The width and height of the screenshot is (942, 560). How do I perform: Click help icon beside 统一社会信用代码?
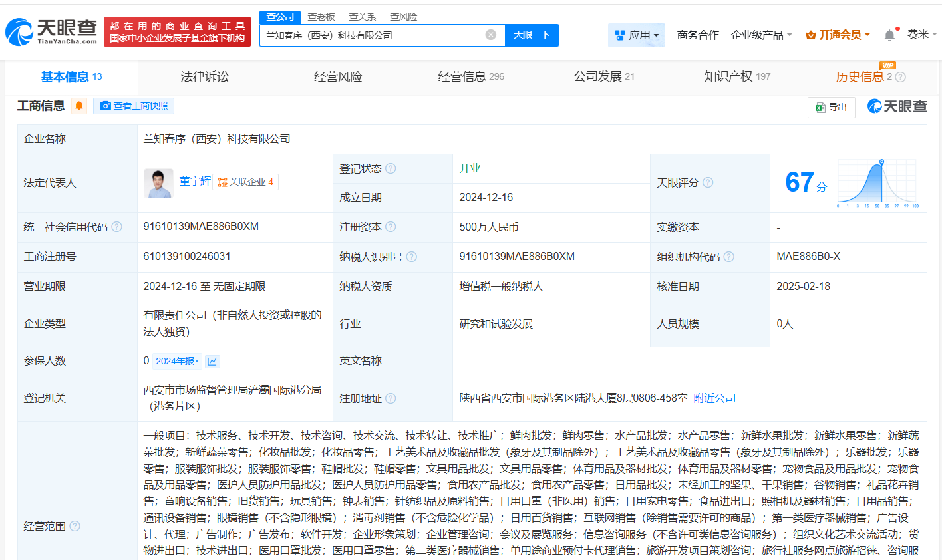point(117,227)
